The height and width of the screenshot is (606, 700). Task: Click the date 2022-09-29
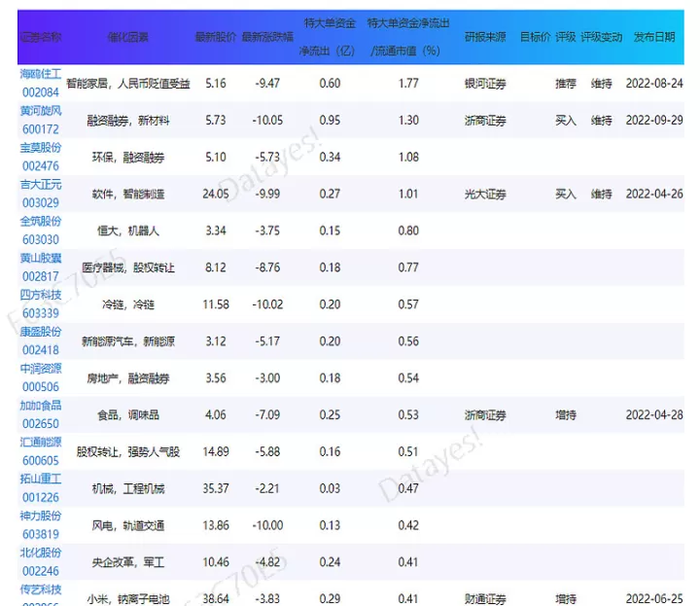pyautogui.click(x=654, y=121)
